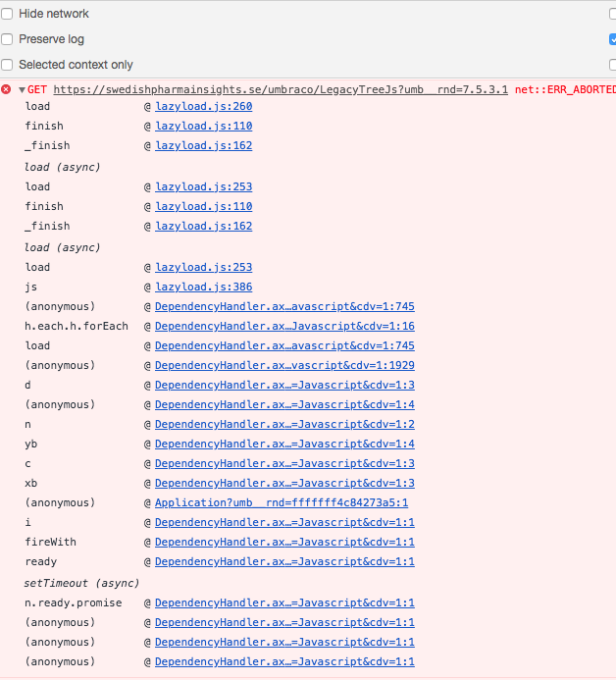
Task: Click the source link for n.ready.promise
Action: pos(284,602)
